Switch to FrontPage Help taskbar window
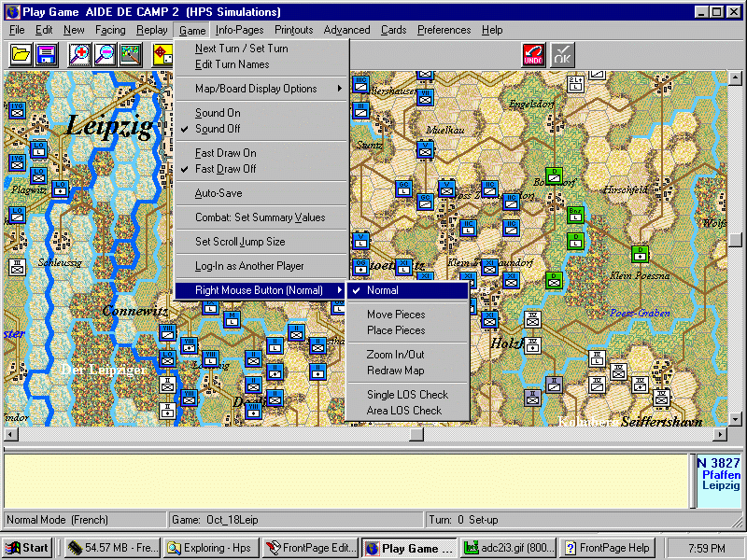This screenshot has height=560, width=747. point(608,548)
